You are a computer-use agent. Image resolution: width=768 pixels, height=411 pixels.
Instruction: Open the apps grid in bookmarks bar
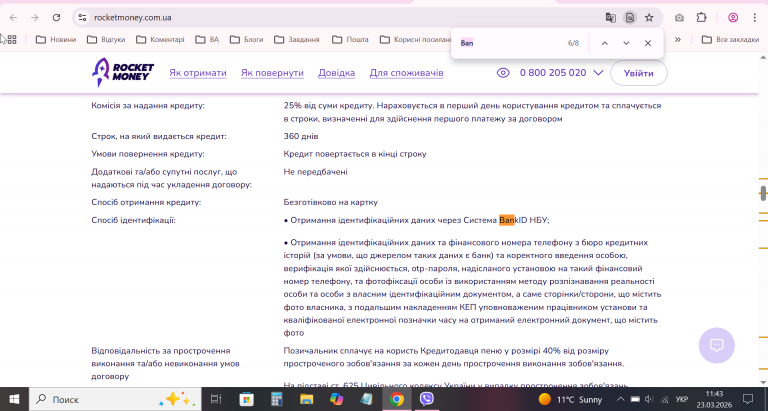click(11, 40)
